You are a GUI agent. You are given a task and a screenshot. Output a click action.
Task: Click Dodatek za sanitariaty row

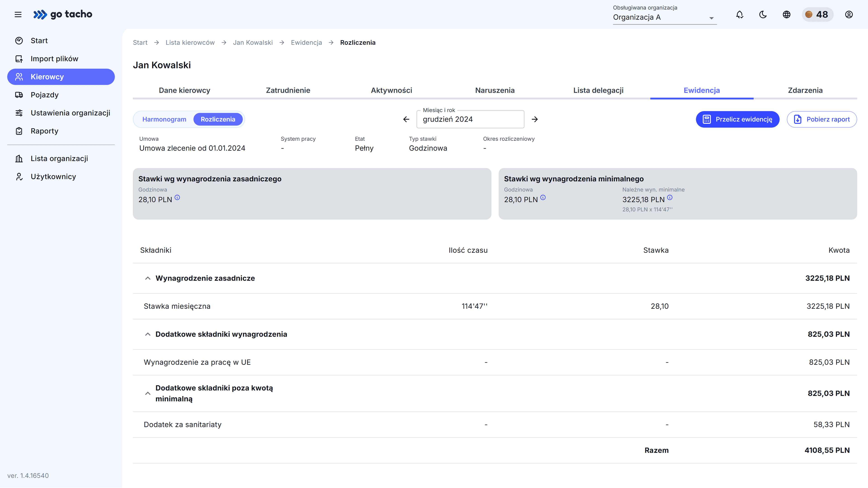click(x=495, y=424)
